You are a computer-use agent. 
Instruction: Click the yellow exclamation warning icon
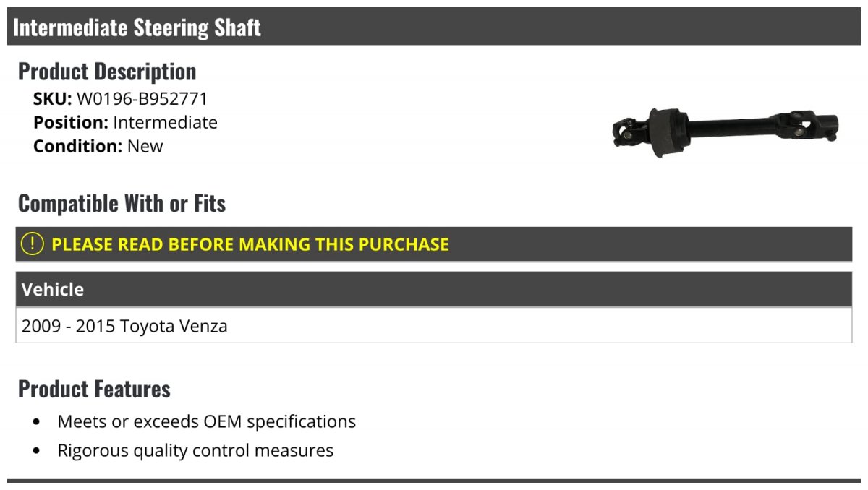click(33, 244)
